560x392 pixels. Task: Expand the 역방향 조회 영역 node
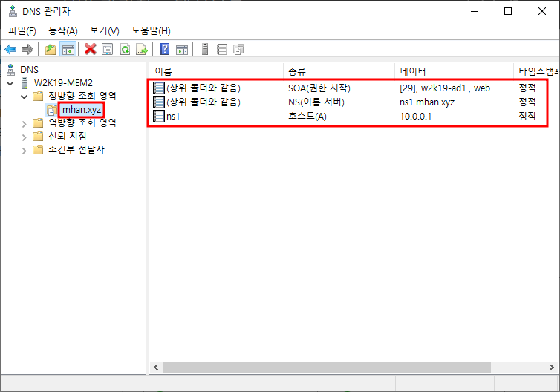point(24,124)
